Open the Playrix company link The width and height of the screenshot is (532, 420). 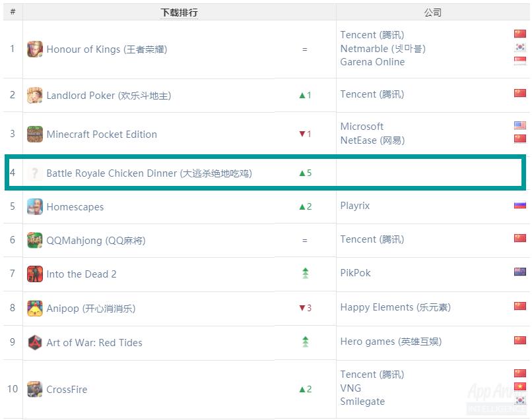[355, 206]
